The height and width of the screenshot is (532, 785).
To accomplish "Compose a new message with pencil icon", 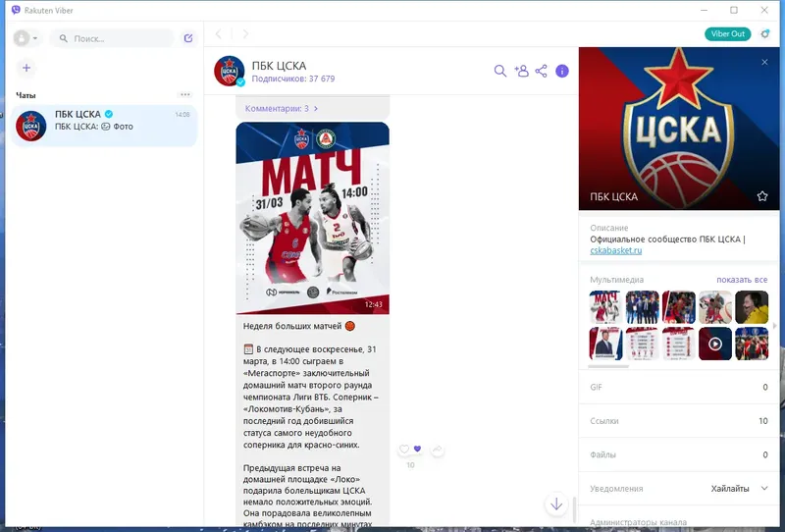I will coord(188,38).
